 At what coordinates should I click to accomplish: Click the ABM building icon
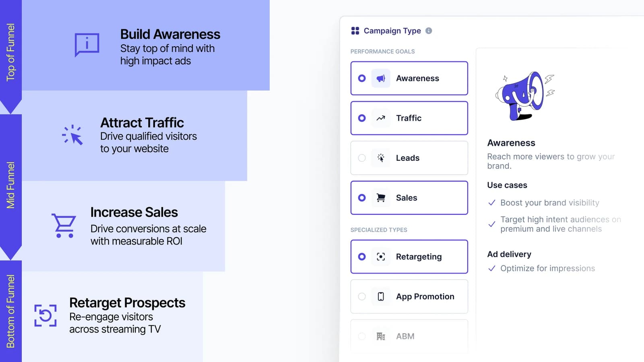381,336
